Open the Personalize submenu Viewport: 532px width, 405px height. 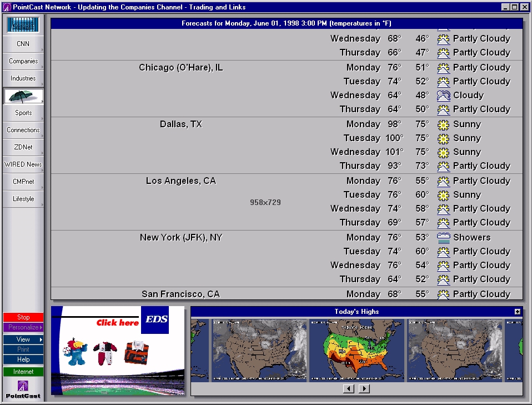click(x=23, y=328)
